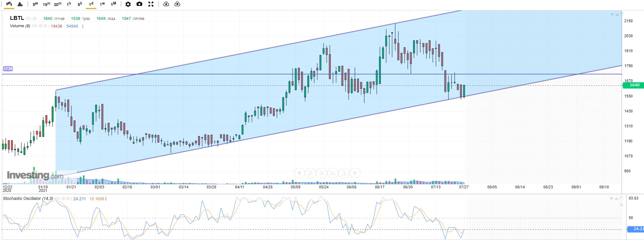Click the compress-range magnifier control with inward arrows
The height and width of the screenshot is (240, 644).
344,173
